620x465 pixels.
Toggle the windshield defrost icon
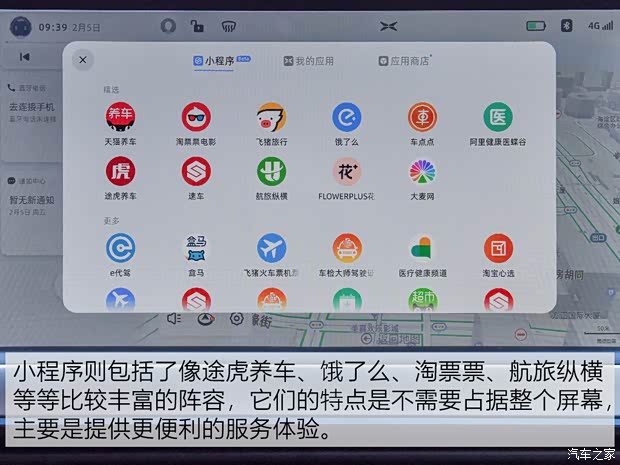point(228,26)
